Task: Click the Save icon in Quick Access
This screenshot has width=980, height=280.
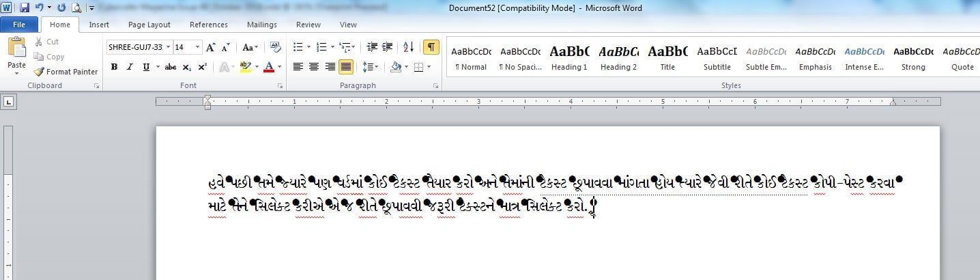Action: pyautogui.click(x=25, y=8)
